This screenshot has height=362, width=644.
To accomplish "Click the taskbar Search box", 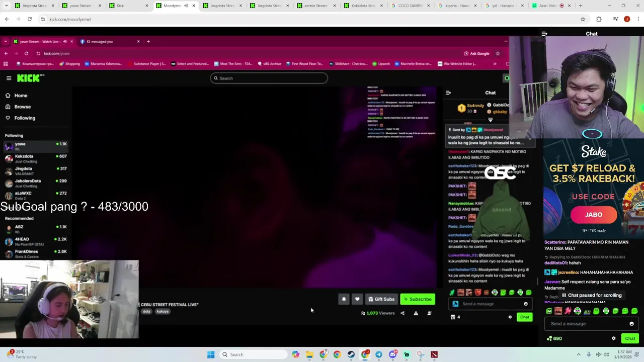I will coord(253,354).
